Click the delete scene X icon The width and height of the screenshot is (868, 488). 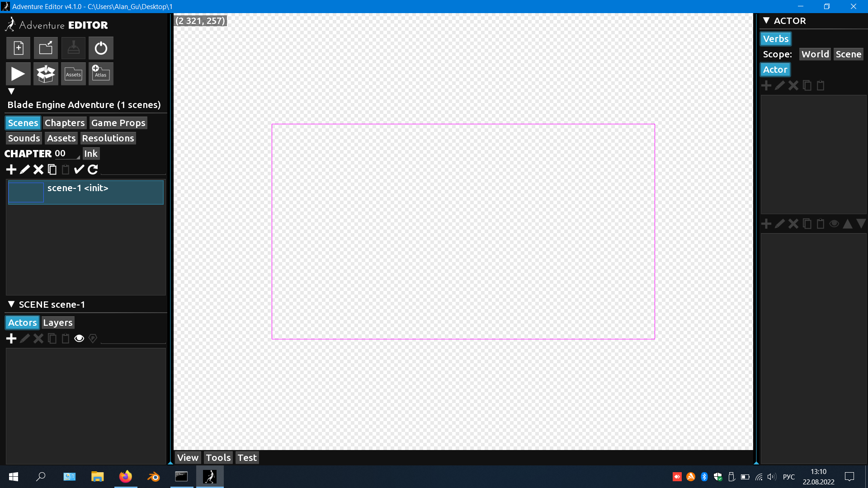pos(38,169)
